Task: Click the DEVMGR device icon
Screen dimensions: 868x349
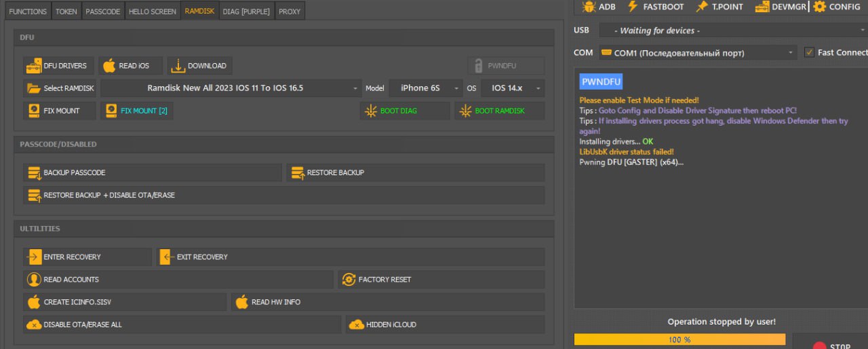Action: coord(763,7)
